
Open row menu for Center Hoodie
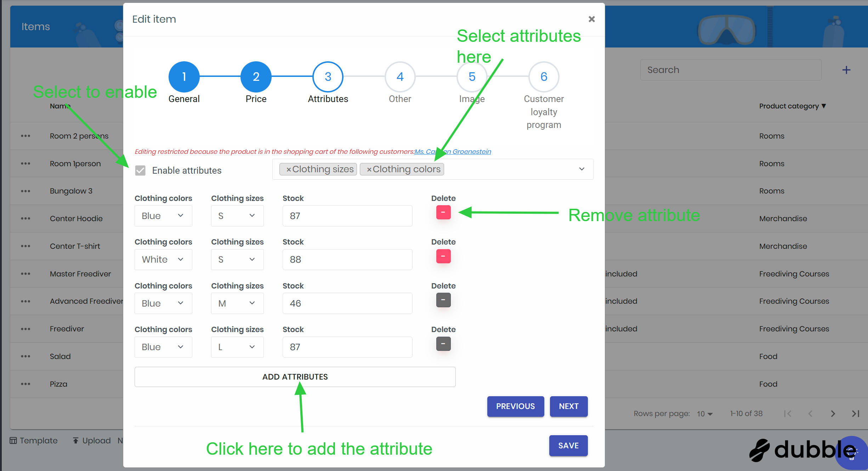tap(25, 219)
